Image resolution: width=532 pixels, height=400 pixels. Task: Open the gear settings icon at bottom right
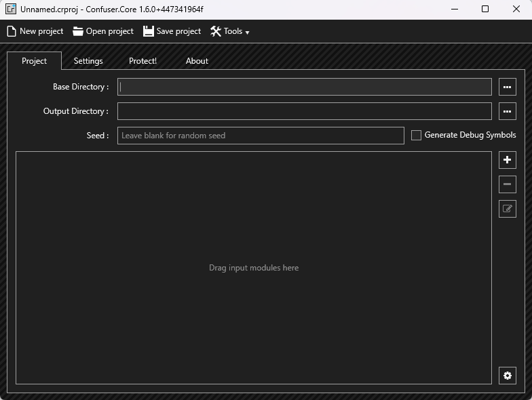507,376
